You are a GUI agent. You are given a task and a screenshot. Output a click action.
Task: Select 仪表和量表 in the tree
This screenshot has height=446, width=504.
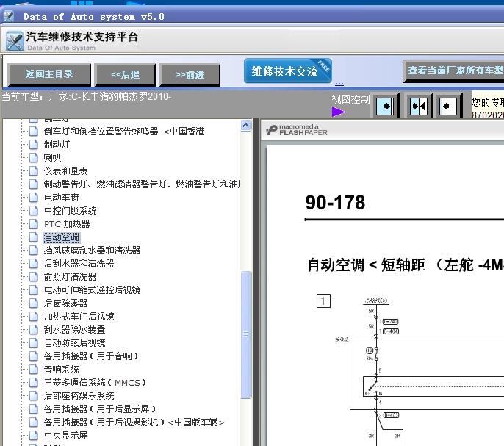[x=65, y=170]
